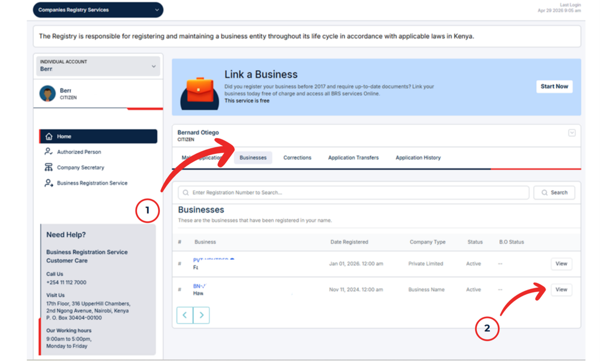Select the date Nov 11, 2024 cell
This screenshot has width=600, height=364.
[x=356, y=290]
